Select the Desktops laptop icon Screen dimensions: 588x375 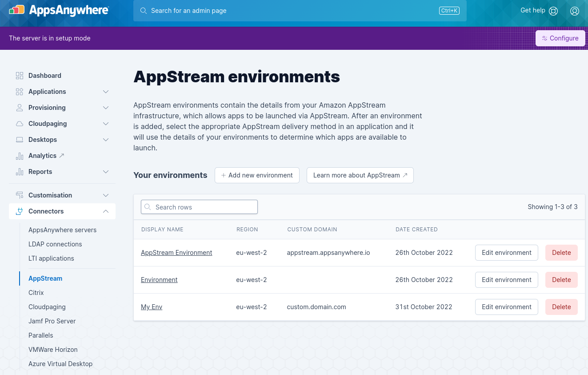pyautogui.click(x=20, y=140)
